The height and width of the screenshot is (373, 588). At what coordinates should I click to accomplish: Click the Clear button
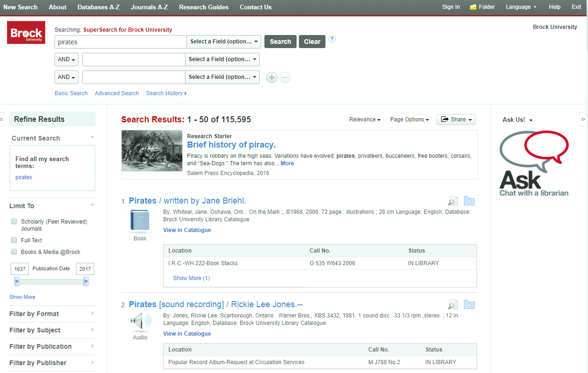tap(312, 42)
